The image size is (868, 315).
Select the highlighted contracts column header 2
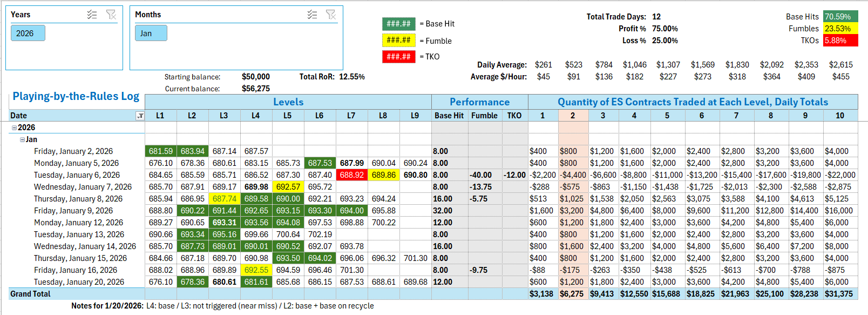point(573,116)
